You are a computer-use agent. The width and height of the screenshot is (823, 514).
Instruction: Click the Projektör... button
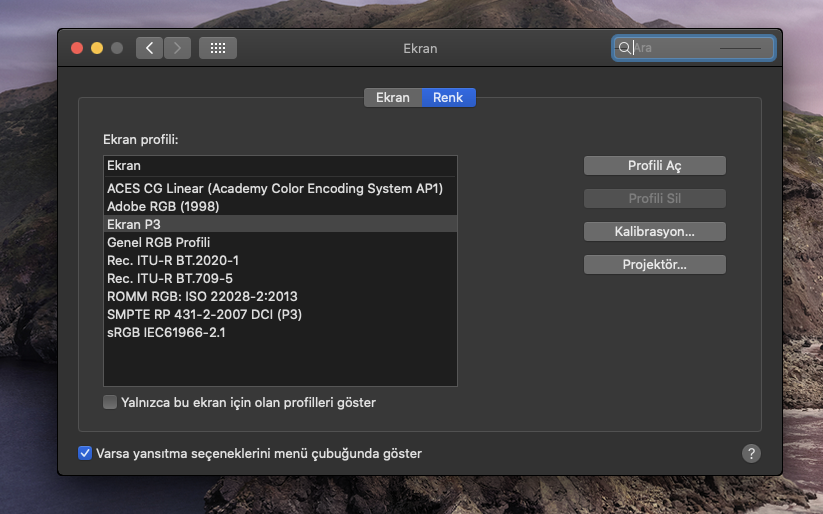tap(654, 264)
